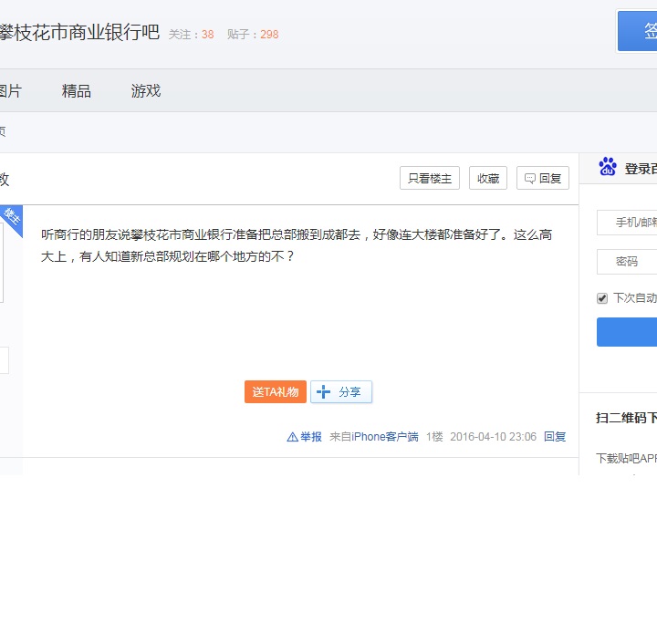Image resolution: width=657 pixels, height=644 pixels.
Task: Report the post via the 举报 warning icon
Action: point(293,437)
